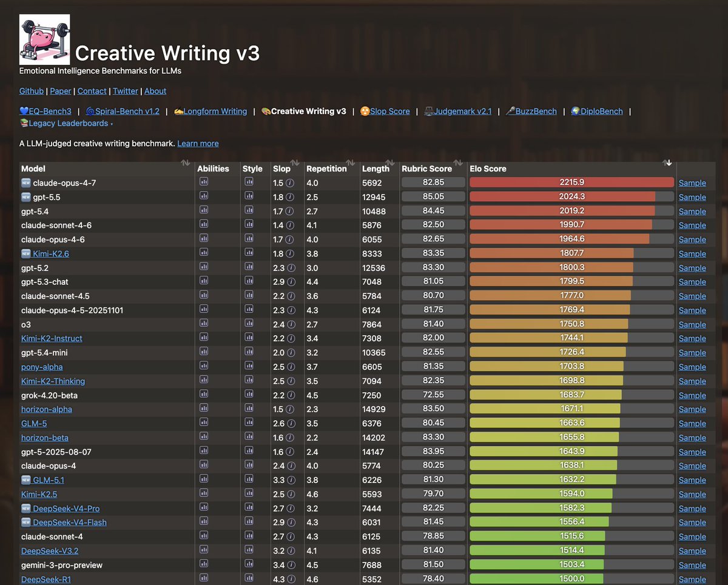Image resolution: width=728 pixels, height=585 pixels.
Task: Open Style chart icon for DeepSeek-R1
Action: click(249, 578)
